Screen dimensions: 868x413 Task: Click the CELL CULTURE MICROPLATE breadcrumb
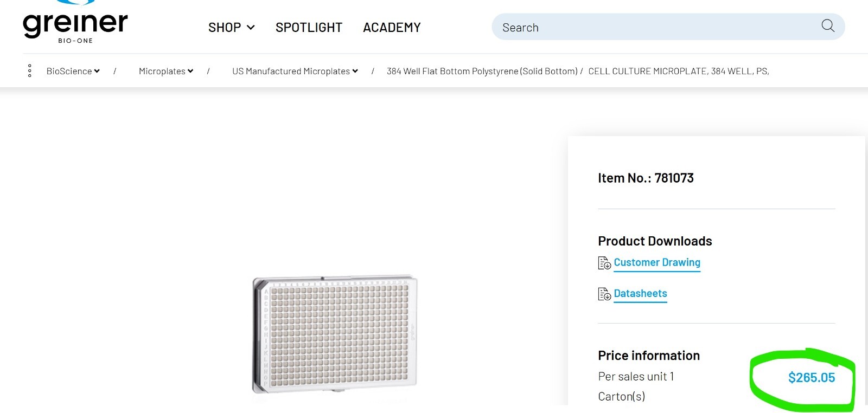[x=679, y=71]
